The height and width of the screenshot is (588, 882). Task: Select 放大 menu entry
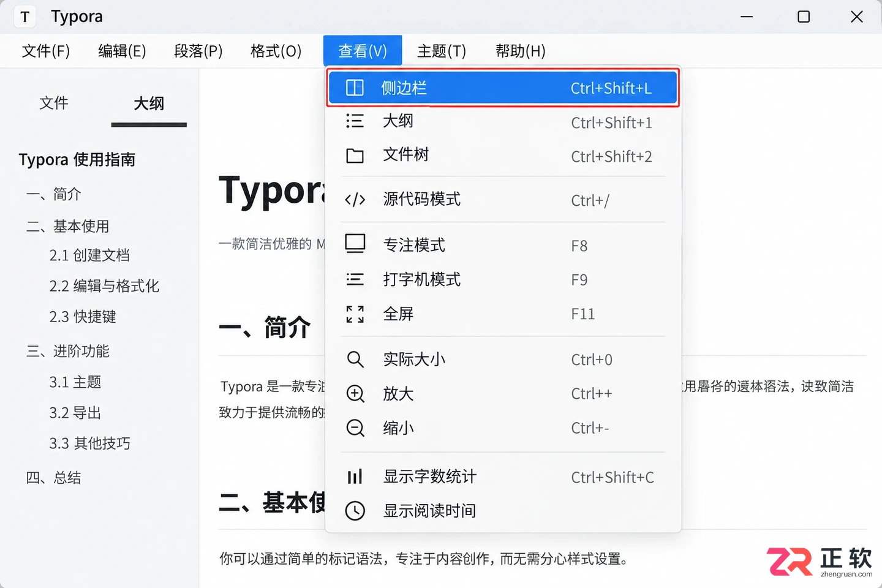(503, 393)
